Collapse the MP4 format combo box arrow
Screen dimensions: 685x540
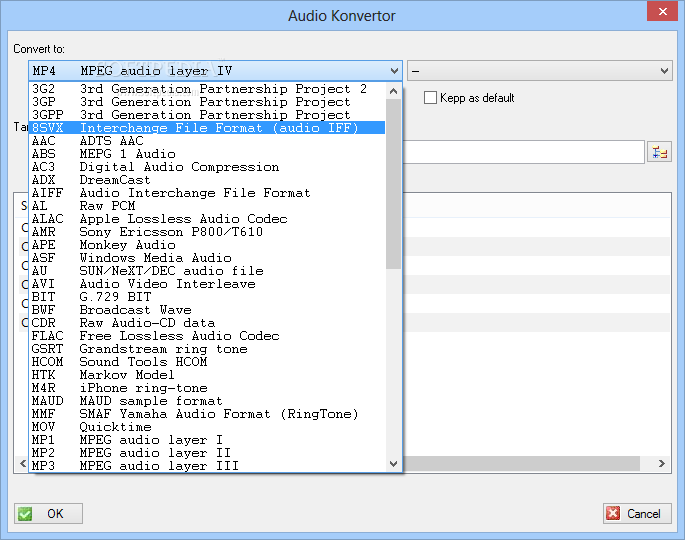[x=394, y=71]
